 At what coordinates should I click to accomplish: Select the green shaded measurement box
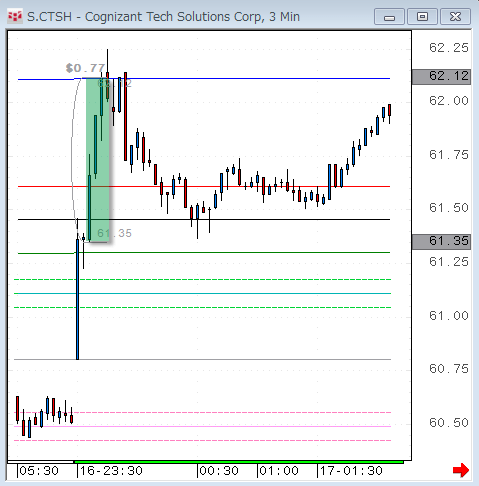click(x=98, y=160)
